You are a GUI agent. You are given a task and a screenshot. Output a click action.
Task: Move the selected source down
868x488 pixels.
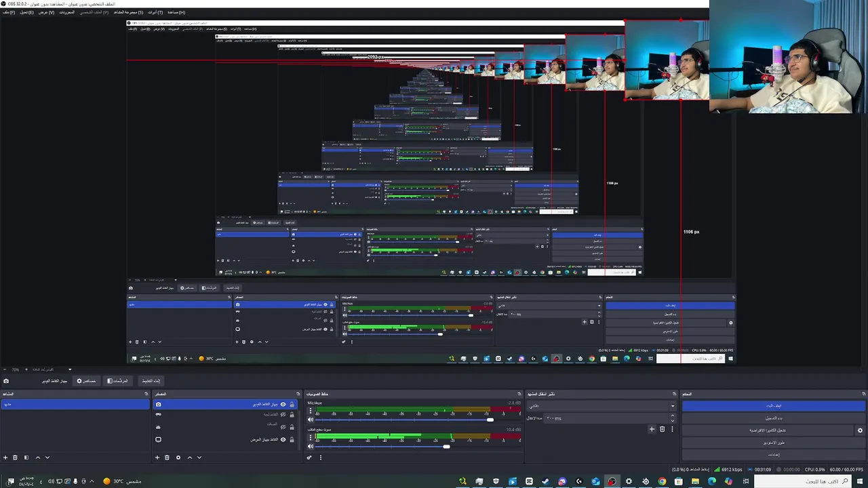[x=199, y=457]
